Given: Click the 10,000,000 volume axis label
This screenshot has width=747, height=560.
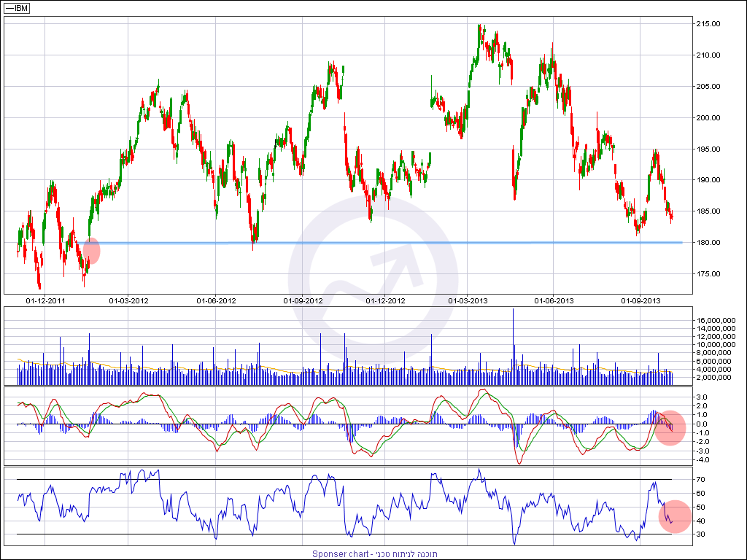Looking at the screenshot, I should point(716,345).
